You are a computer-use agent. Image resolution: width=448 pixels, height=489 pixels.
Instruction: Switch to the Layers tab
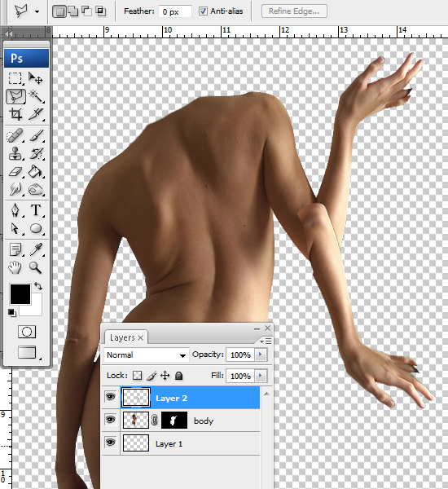coord(126,337)
